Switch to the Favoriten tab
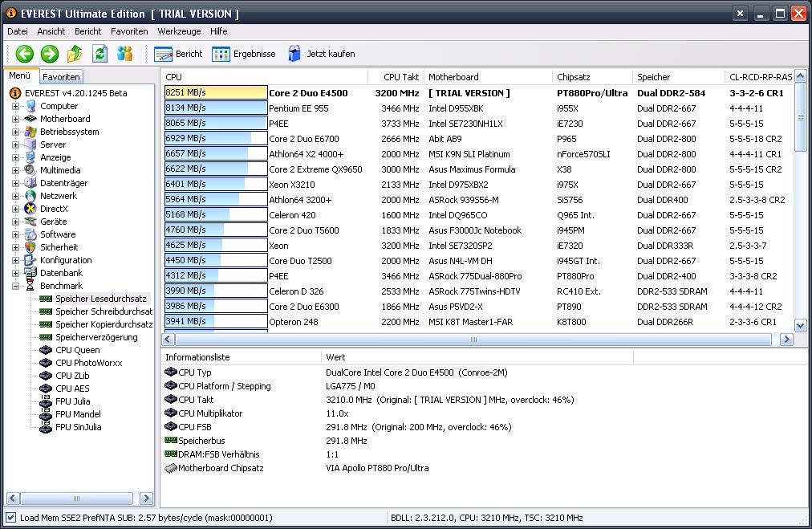The width and height of the screenshot is (812, 529). [61, 77]
